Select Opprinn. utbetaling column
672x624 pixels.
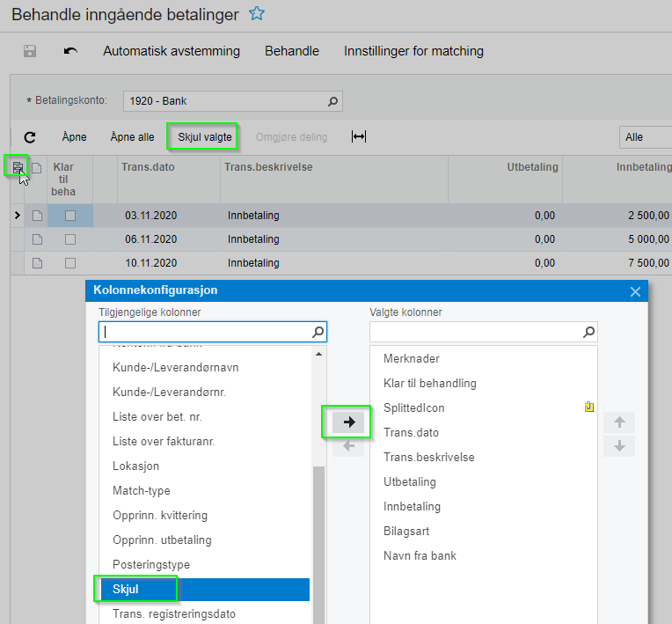coord(162,540)
